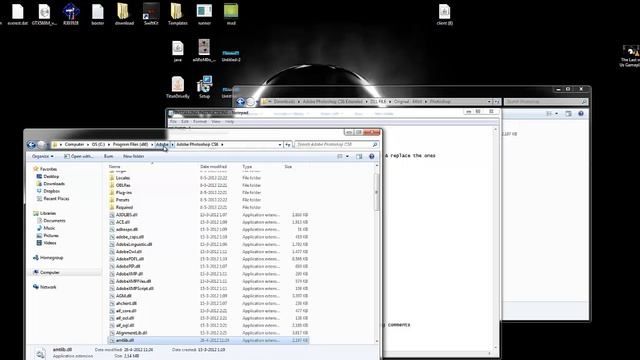Open the Templates folder on desktop

point(178,14)
